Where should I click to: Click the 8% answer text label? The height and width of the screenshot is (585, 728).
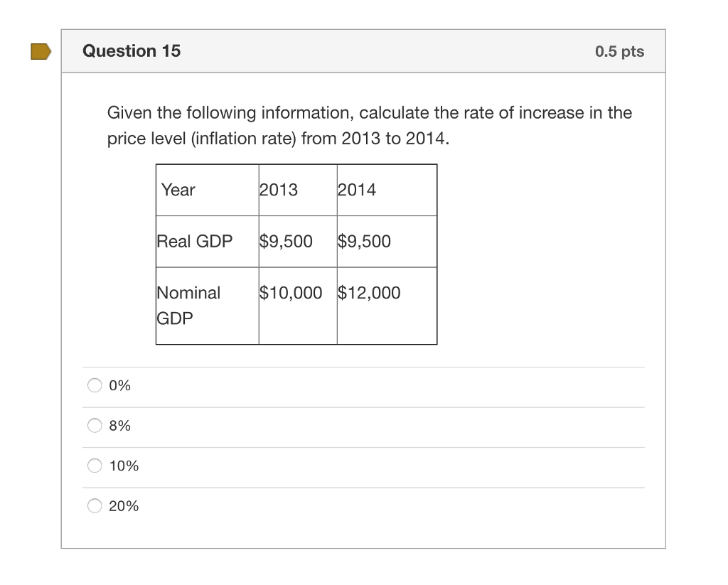(x=119, y=425)
